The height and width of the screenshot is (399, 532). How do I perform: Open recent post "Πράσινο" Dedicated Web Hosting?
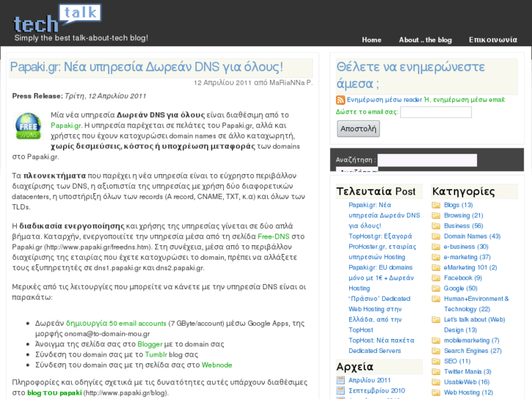click(x=379, y=315)
